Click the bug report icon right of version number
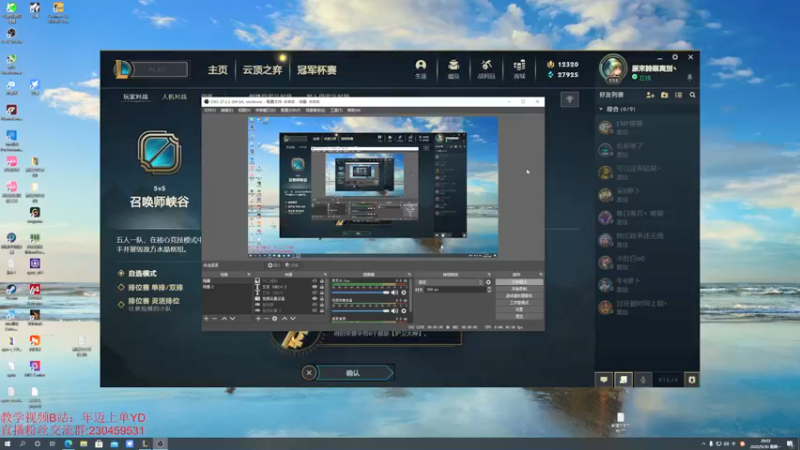The height and width of the screenshot is (450, 800). [691, 380]
